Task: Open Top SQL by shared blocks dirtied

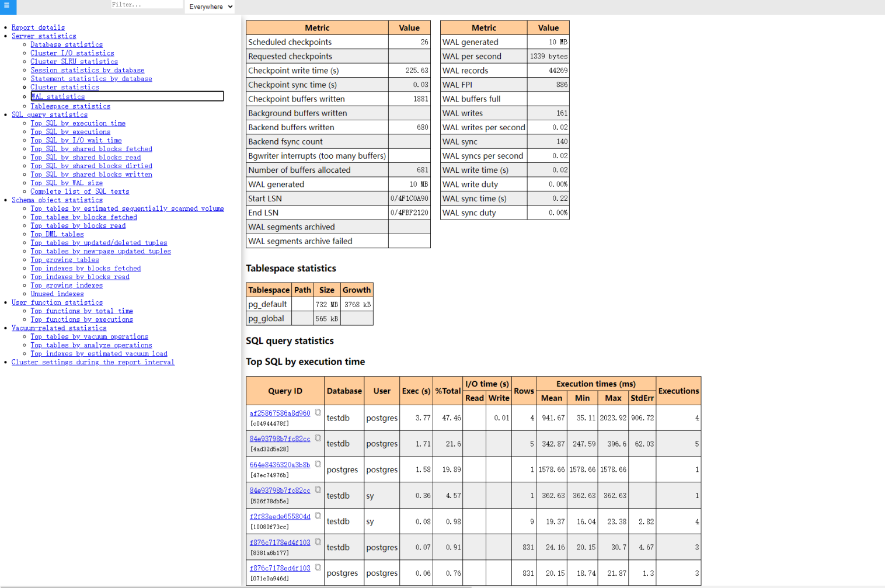Action: pyautogui.click(x=92, y=166)
